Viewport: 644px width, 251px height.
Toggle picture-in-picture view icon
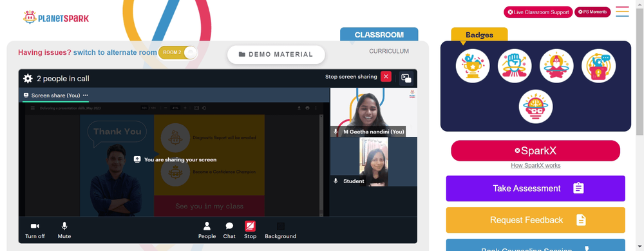[406, 78]
